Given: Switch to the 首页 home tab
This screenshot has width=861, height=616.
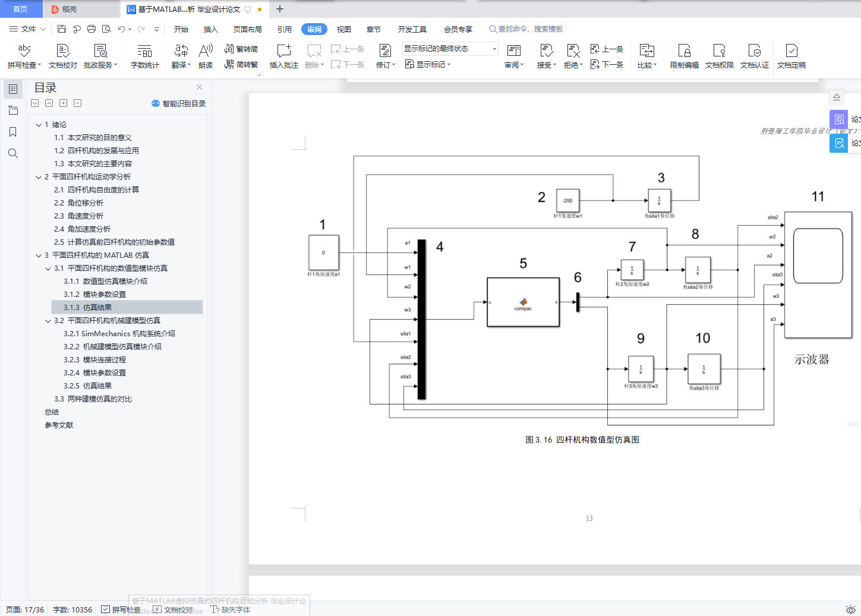Looking at the screenshot, I should click(x=21, y=9).
